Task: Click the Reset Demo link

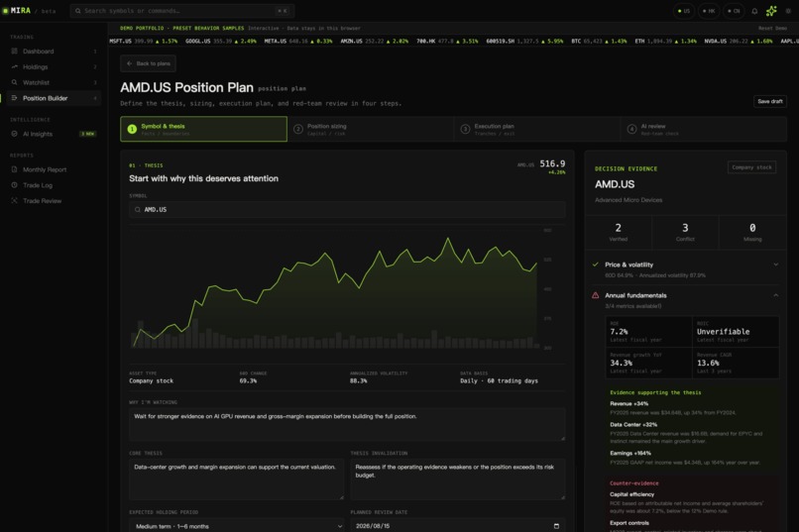Action: pyautogui.click(x=772, y=28)
